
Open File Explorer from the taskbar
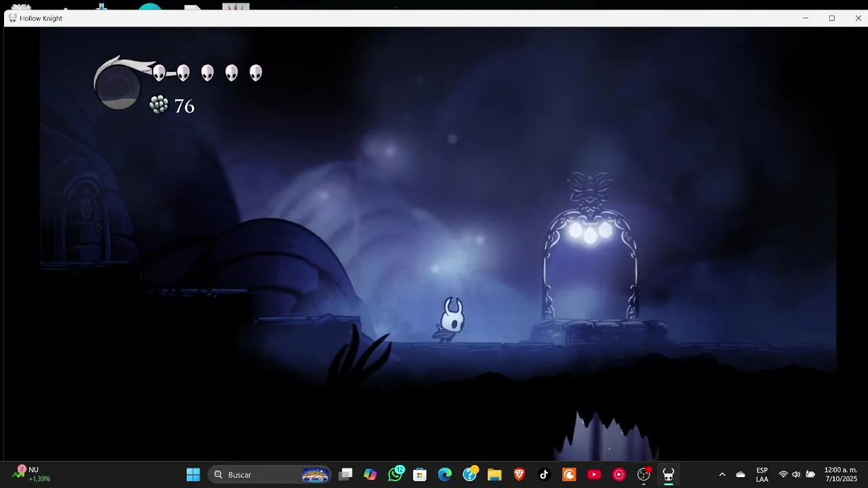(x=494, y=474)
